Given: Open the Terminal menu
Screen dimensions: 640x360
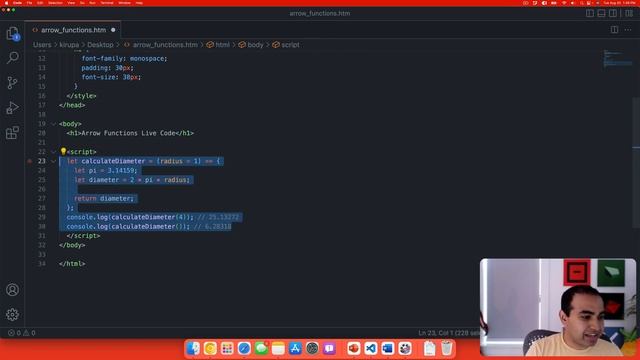Looking at the screenshot, I should 107,3.
